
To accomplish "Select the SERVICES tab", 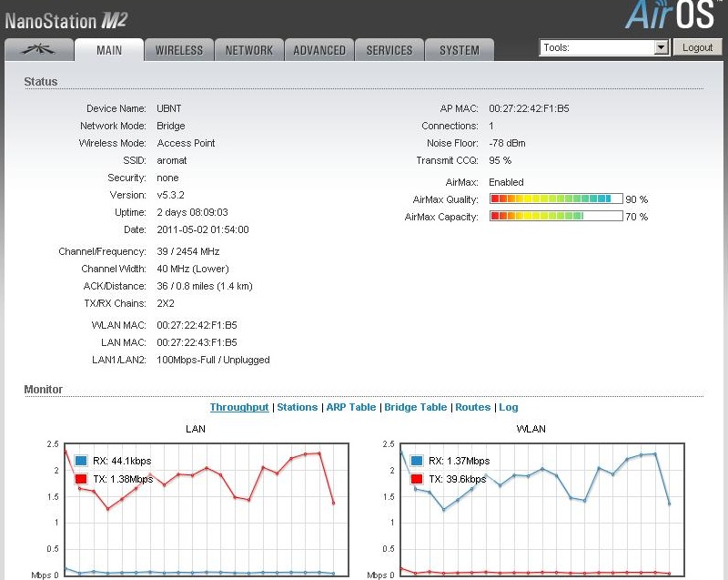I will 389,50.
